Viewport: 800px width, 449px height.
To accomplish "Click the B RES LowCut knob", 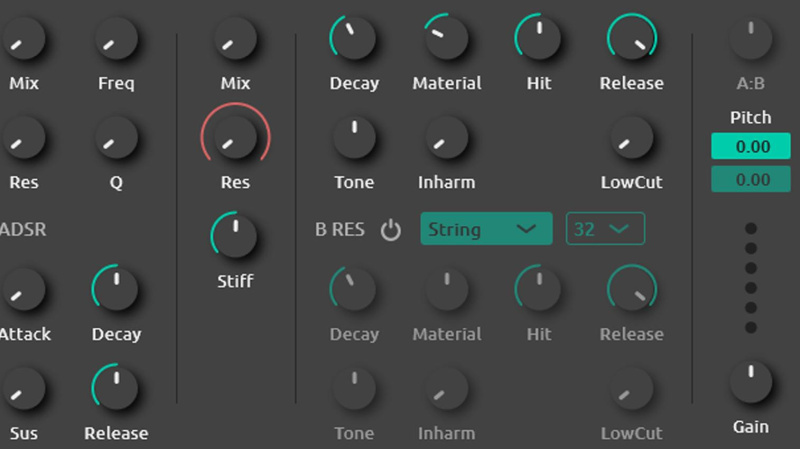I will click(x=632, y=388).
